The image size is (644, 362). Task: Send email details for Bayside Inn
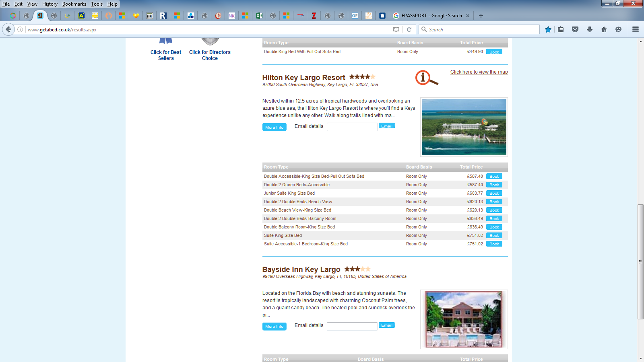point(387,325)
